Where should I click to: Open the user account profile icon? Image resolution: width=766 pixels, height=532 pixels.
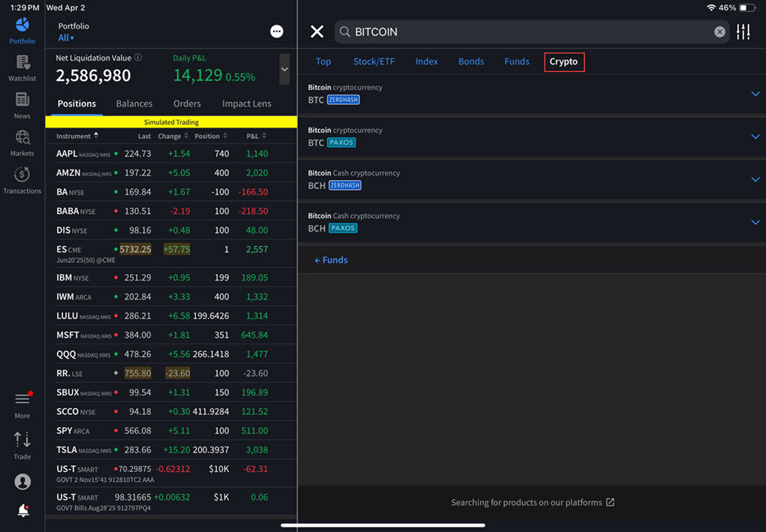tap(23, 482)
